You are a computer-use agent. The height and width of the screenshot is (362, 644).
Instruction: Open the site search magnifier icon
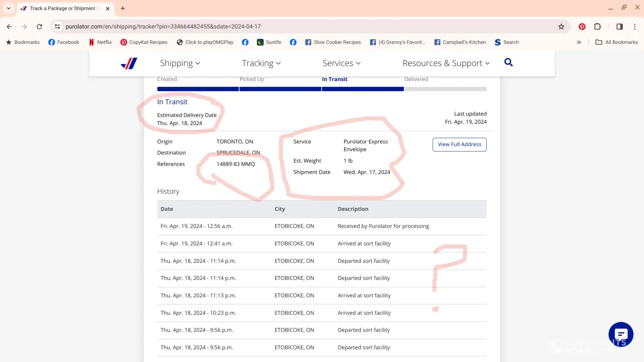coord(508,63)
